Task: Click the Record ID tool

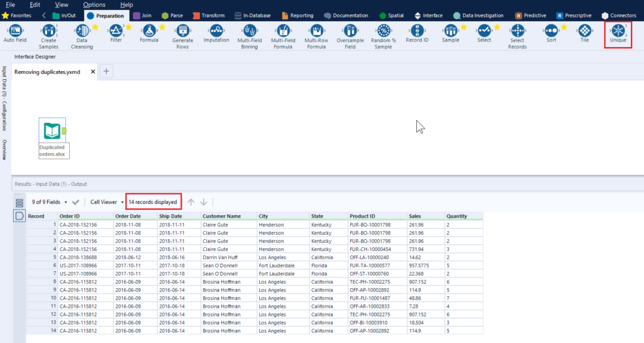Action: pyautogui.click(x=417, y=31)
